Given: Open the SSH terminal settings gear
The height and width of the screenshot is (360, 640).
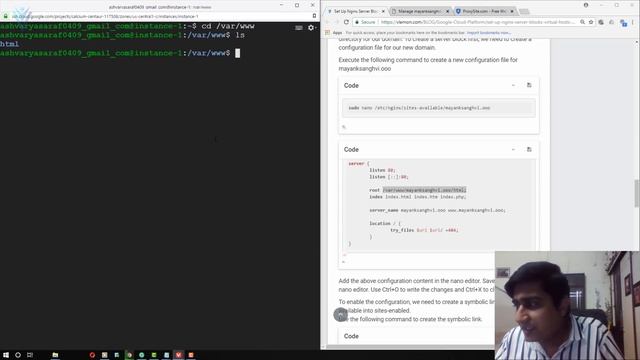Looking at the screenshot, I should click(x=311, y=28).
